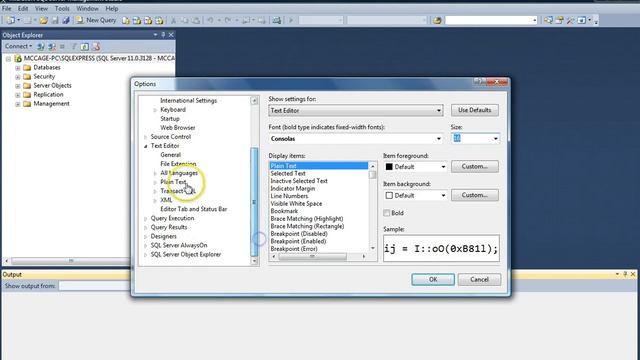Screen dimensions: 640x360
Task: Click the Undo arrow toolbar icon
Action: tap(210, 20)
